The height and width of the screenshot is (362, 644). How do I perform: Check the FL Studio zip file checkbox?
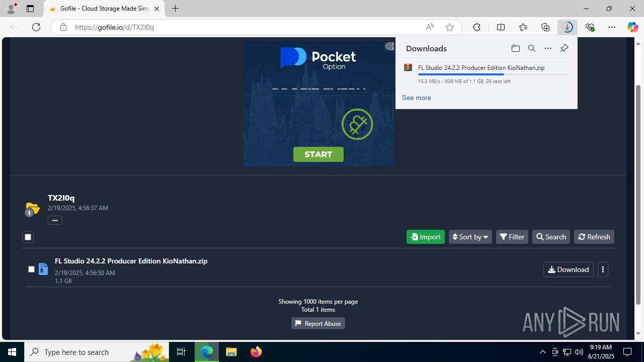pos(31,269)
